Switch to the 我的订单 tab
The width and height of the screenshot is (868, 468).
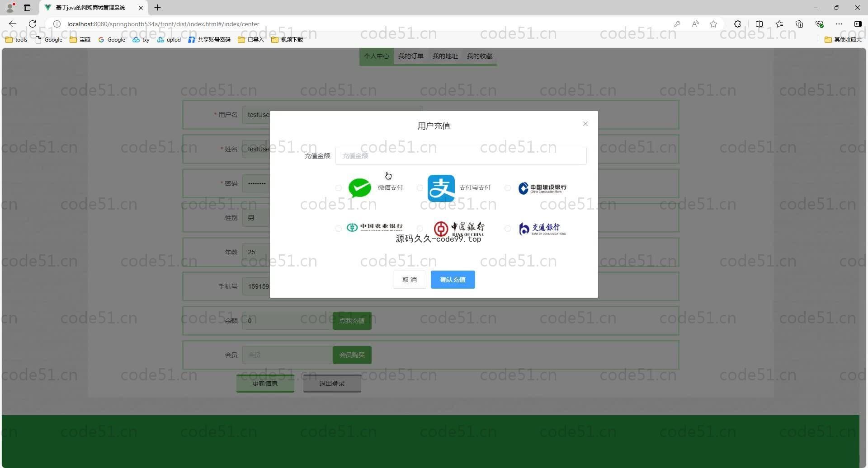coord(411,56)
